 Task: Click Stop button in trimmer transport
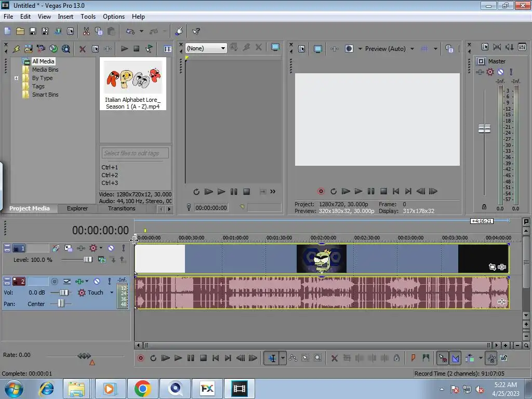247,192
